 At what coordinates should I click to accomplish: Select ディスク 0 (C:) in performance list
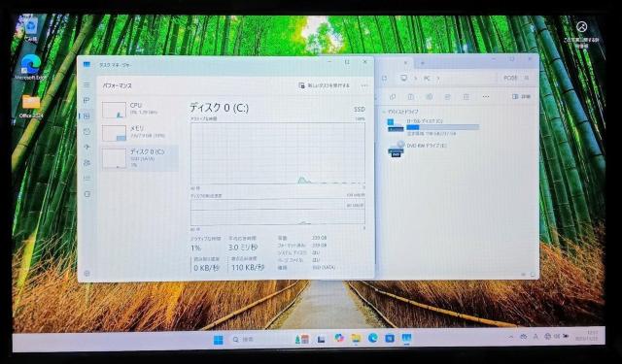click(x=140, y=157)
